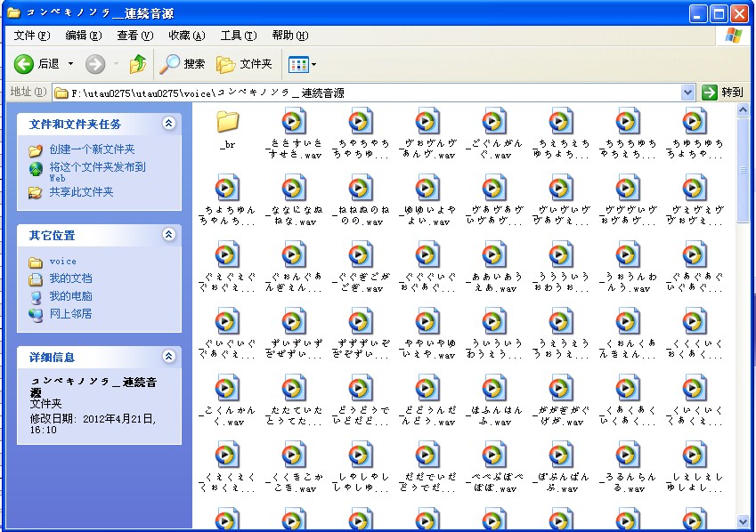The image size is (756, 532).
Task: Select file _ろるんらんる.wav
Action: (x=628, y=467)
